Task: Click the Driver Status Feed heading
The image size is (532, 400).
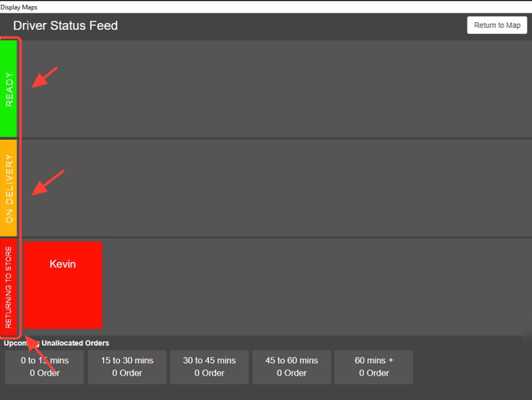Action: 65,25
